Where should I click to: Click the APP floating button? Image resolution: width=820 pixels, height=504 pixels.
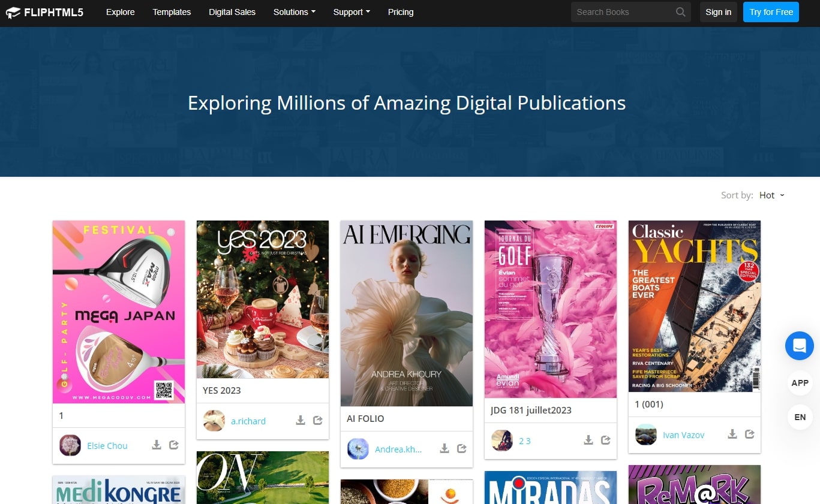click(x=800, y=383)
